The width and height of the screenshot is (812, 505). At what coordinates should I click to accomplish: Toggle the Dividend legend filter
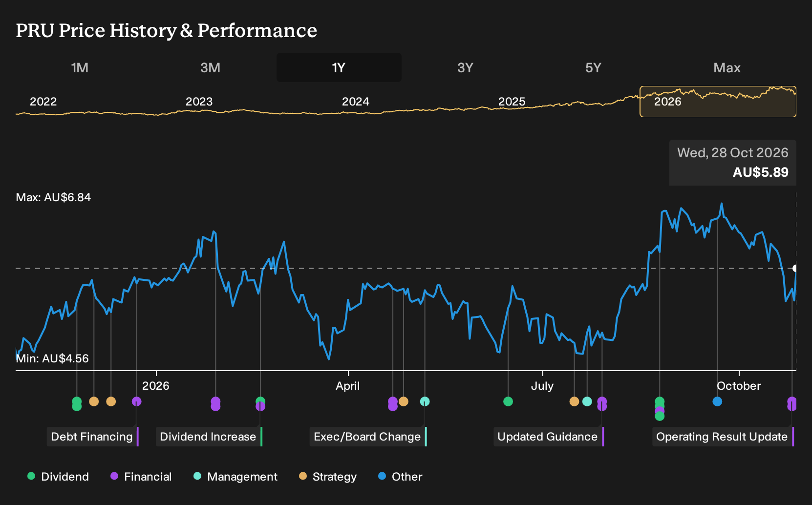[58, 477]
